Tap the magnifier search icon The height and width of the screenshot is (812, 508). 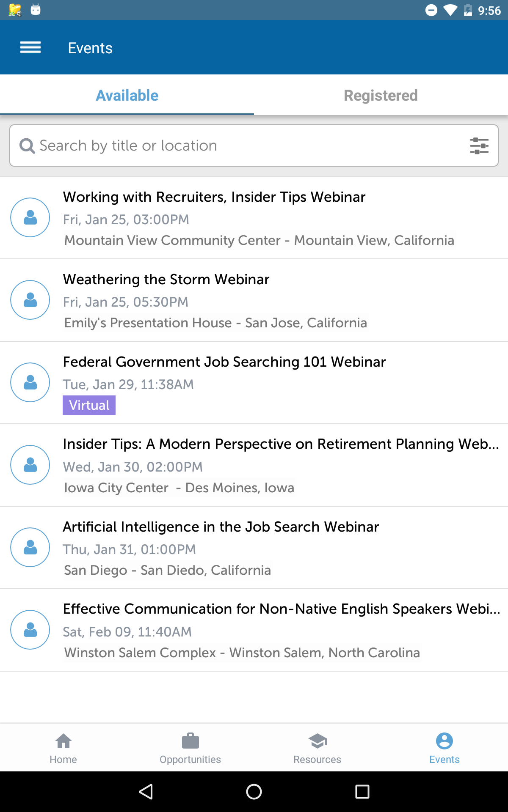point(27,146)
